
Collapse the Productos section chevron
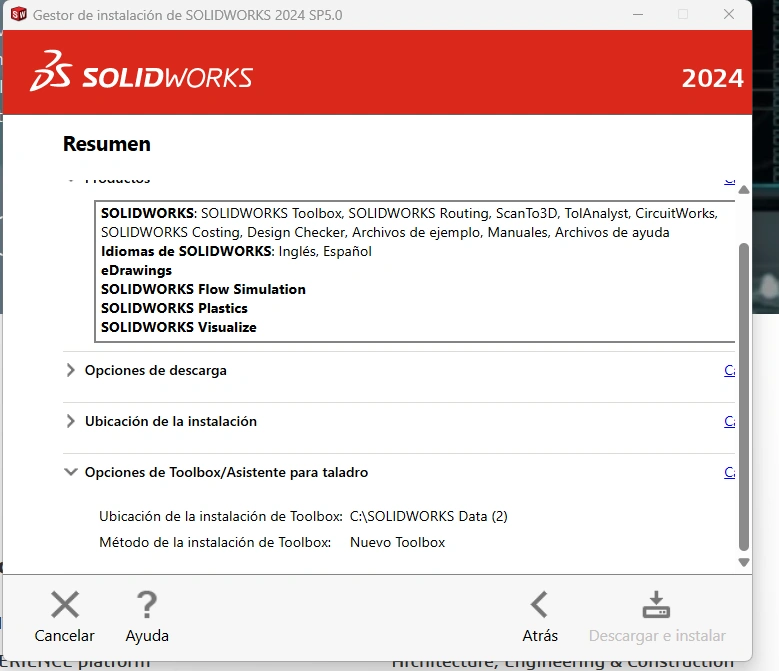[x=71, y=180]
